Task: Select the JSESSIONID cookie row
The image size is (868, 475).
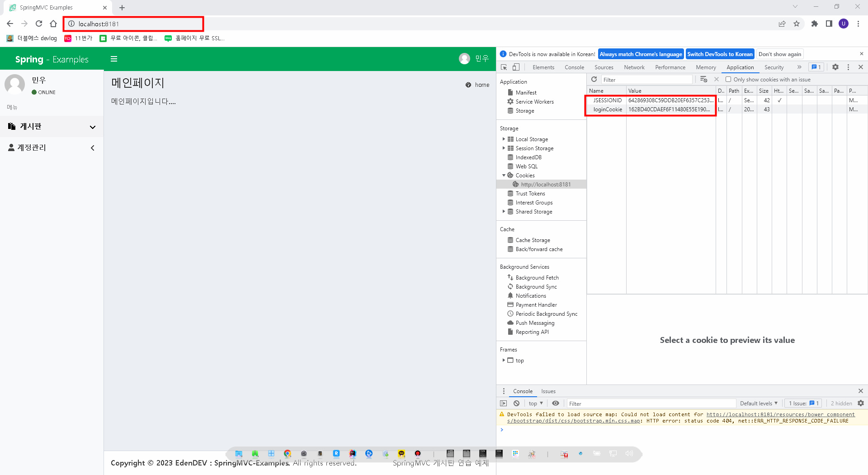Action: pyautogui.click(x=727, y=100)
